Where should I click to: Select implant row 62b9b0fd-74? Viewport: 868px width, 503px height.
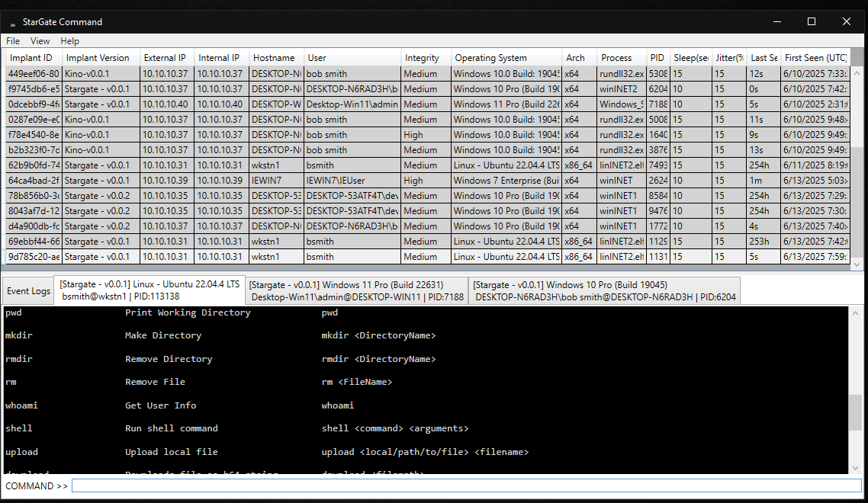(427, 165)
